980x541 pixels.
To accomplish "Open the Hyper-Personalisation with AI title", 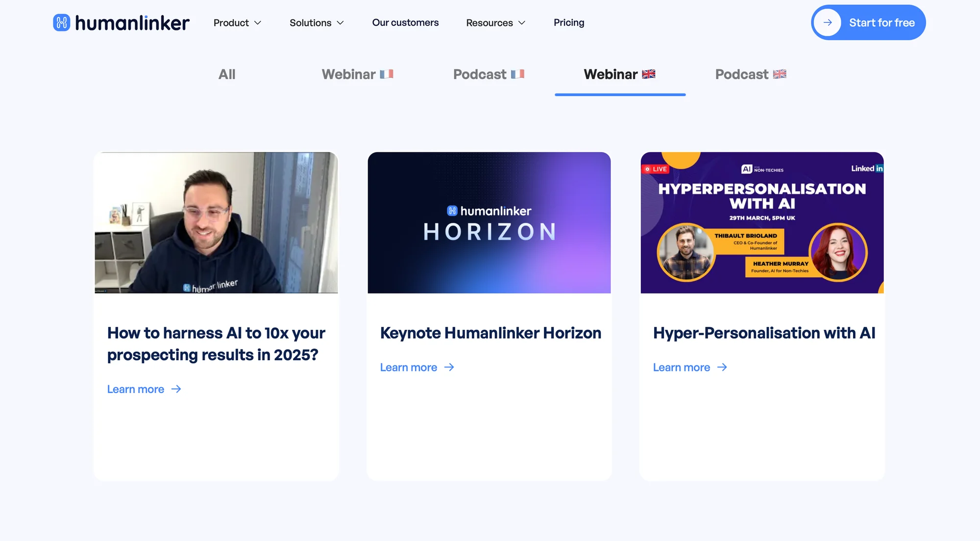I will [x=764, y=333].
